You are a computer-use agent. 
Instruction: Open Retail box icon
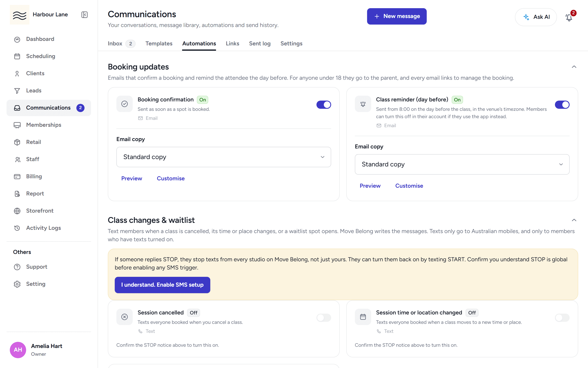pyautogui.click(x=17, y=142)
